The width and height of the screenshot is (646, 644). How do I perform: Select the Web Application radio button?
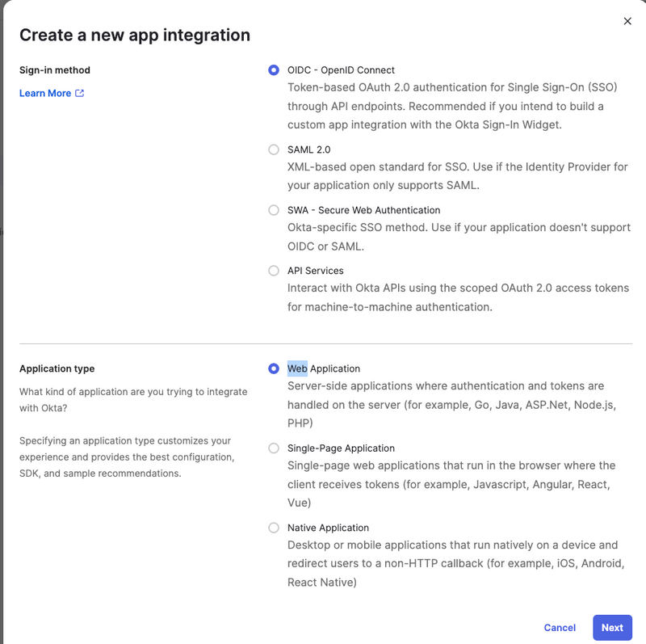(274, 368)
